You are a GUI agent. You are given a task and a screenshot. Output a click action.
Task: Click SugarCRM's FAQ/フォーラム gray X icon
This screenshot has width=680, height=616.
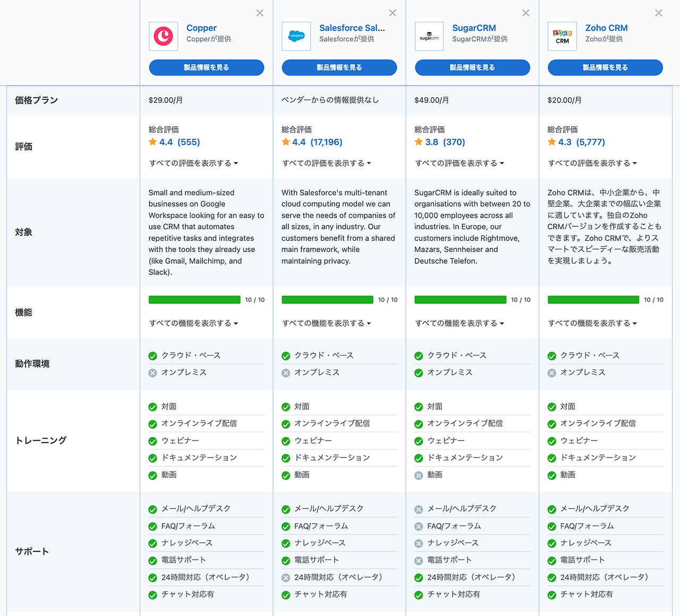point(419,527)
